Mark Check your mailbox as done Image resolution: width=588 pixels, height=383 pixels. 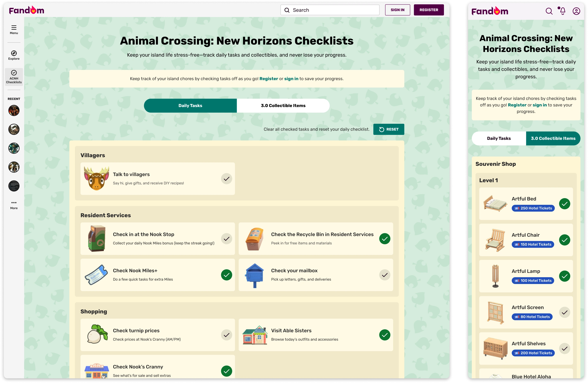385,275
